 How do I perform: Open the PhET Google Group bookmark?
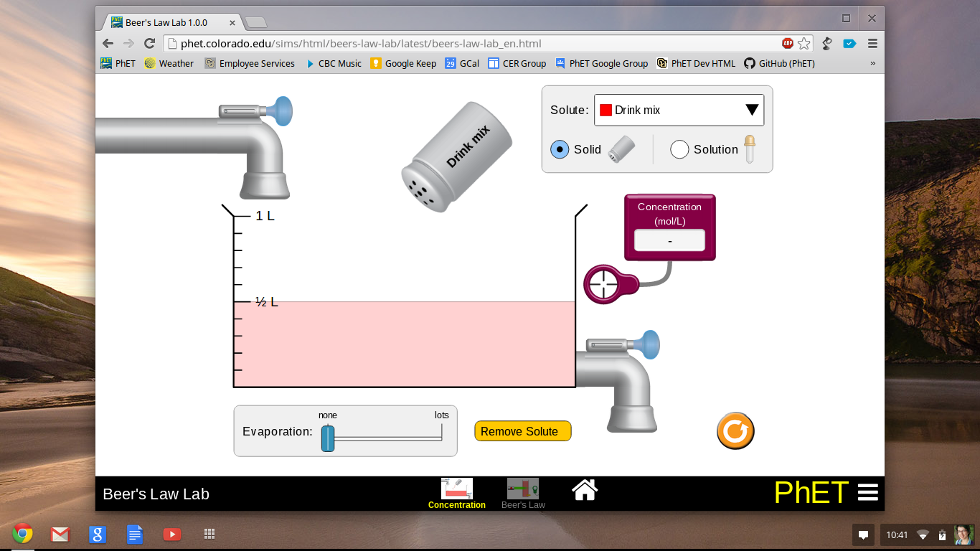[601, 63]
